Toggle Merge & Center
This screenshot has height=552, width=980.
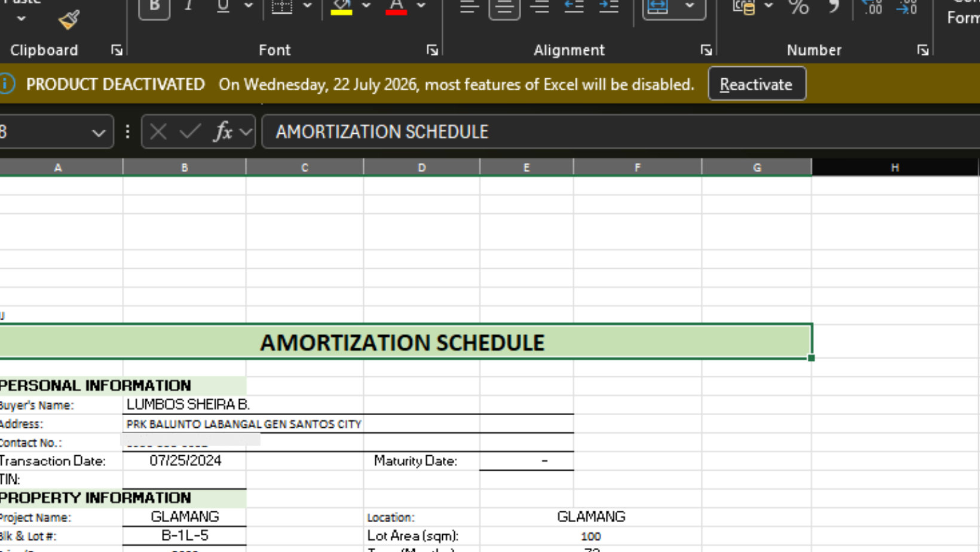pyautogui.click(x=658, y=8)
